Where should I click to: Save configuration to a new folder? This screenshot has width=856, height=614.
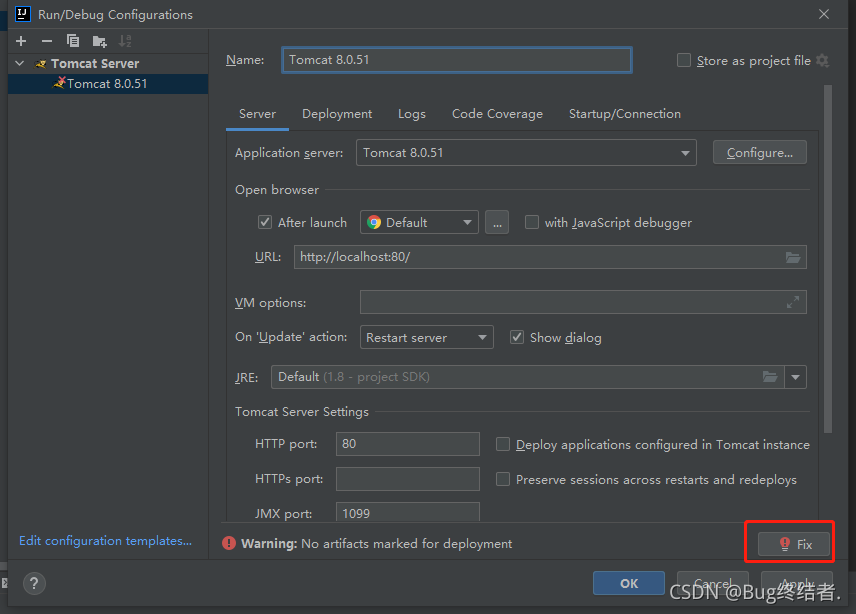99,41
